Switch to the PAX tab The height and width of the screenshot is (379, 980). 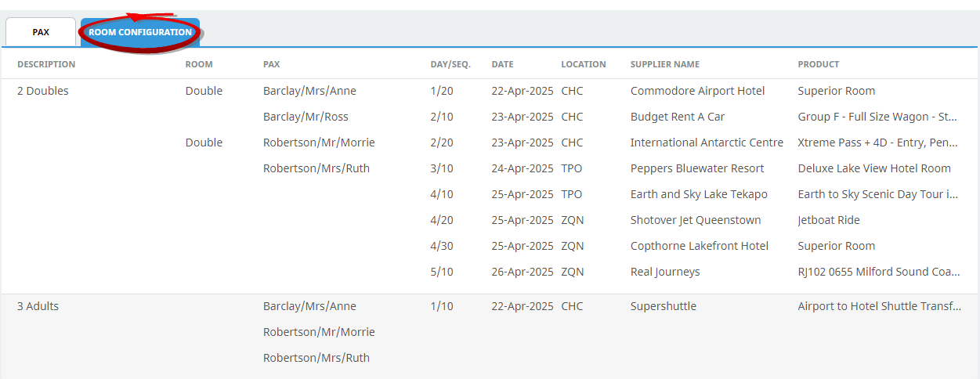point(41,32)
